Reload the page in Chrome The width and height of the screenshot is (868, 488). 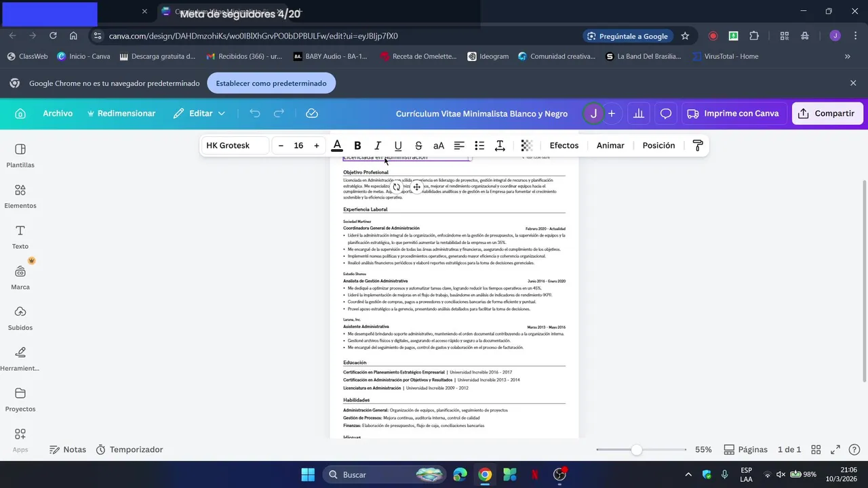point(53,36)
